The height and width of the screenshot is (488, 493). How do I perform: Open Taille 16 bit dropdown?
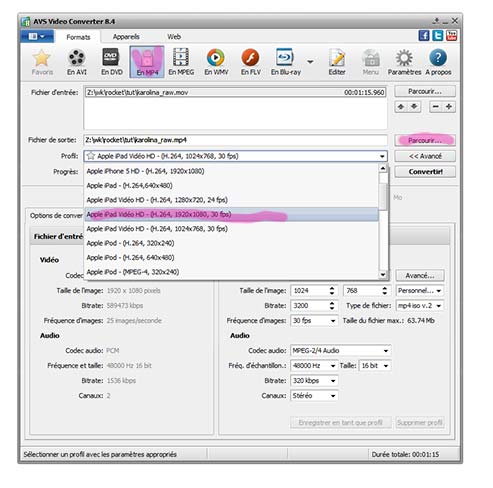point(375,366)
